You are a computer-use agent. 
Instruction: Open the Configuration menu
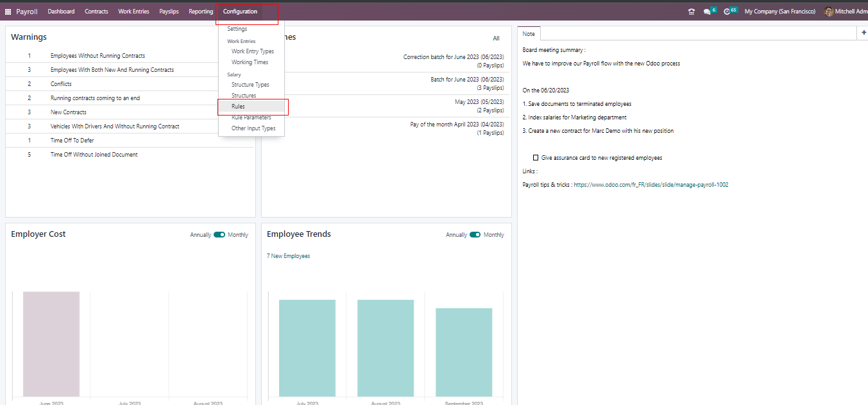(x=240, y=12)
